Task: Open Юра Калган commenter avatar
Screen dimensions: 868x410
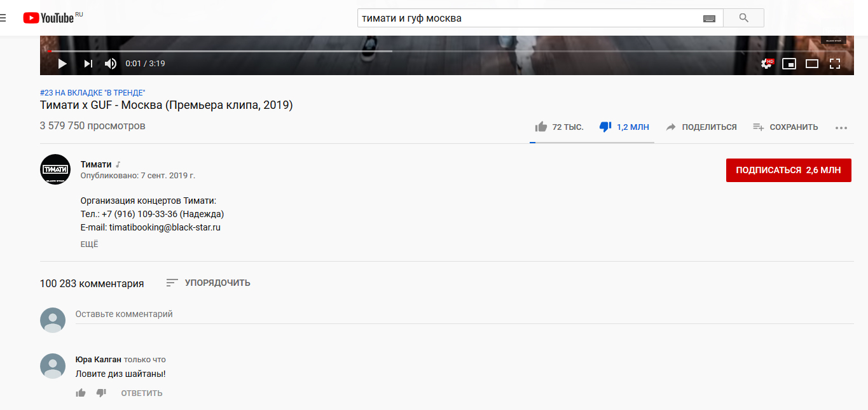Action: pyautogui.click(x=53, y=366)
